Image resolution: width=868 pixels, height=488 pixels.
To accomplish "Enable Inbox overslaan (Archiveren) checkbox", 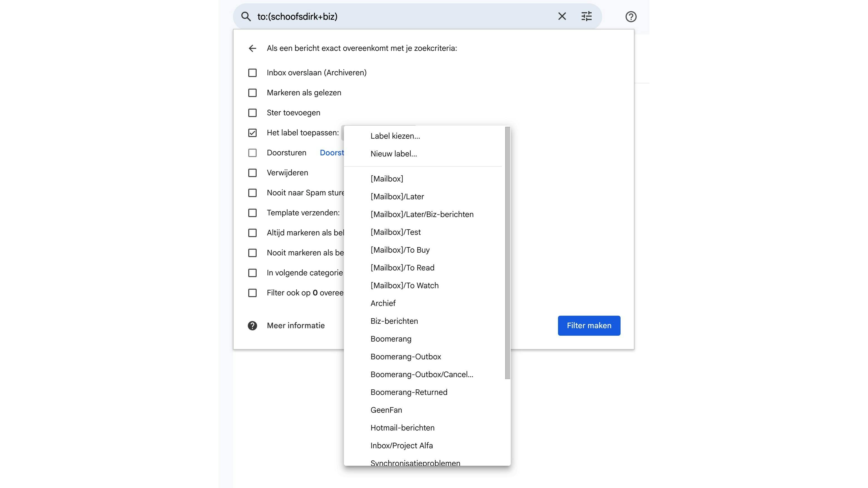I will [x=252, y=73].
